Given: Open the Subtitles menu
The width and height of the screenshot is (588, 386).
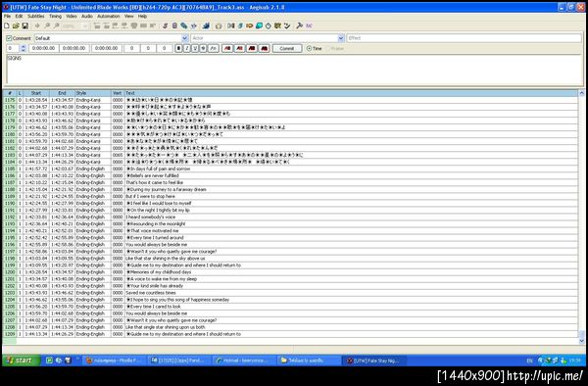Looking at the screenshot, I should 36,16.
